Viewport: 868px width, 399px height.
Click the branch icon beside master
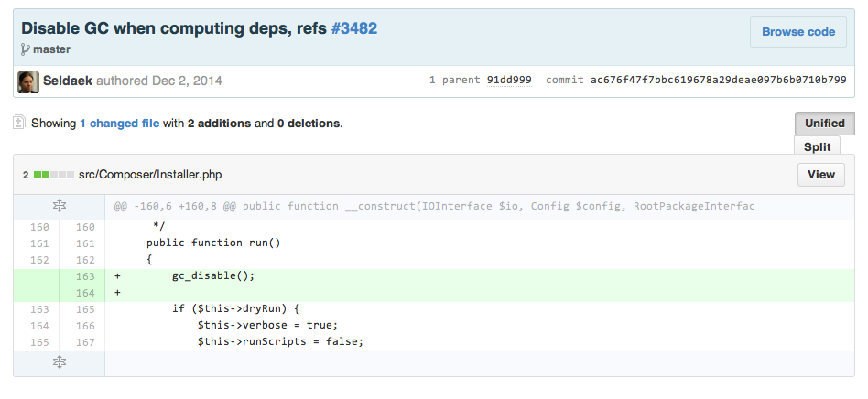point(25,49)
